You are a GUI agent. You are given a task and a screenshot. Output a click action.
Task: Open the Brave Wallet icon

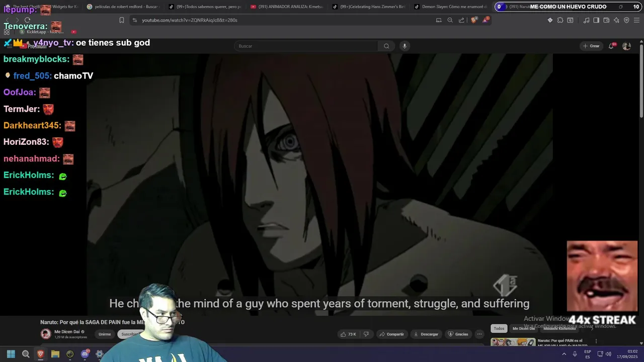606,20
